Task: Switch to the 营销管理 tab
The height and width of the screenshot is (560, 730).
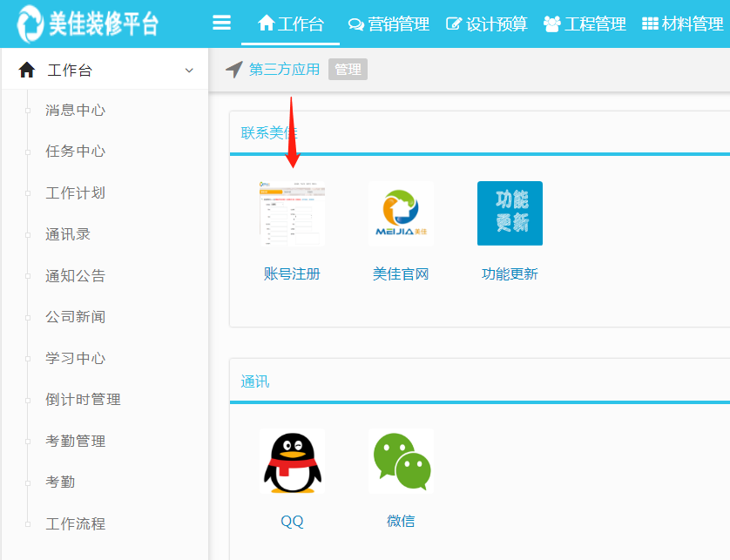Action: (389, 24)
